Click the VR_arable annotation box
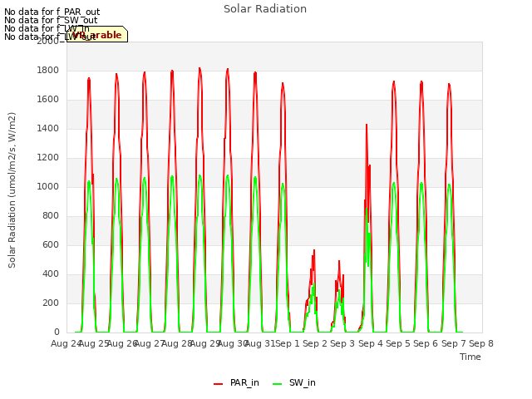 [97, 34]
